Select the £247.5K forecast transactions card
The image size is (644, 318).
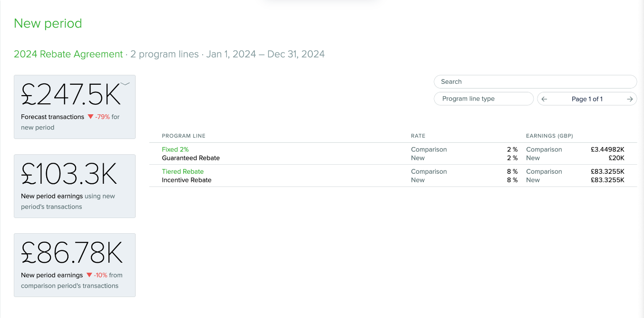coord(75,107)
